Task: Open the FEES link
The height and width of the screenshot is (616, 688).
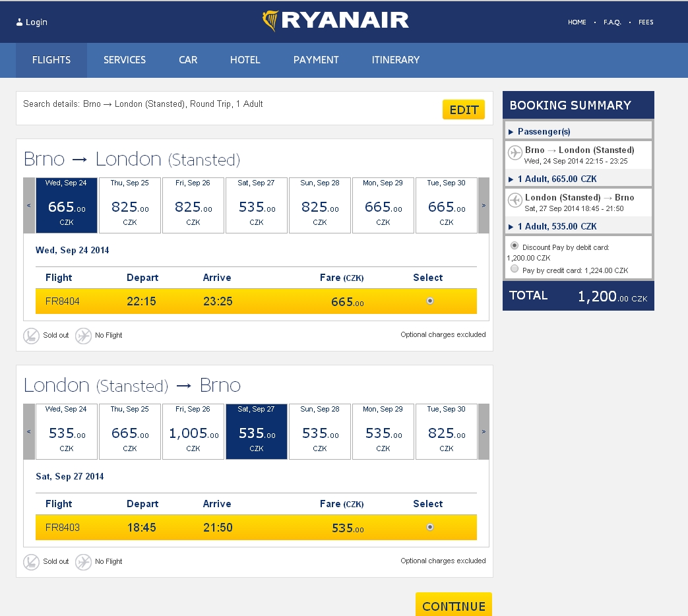Action: pos(646,22)
